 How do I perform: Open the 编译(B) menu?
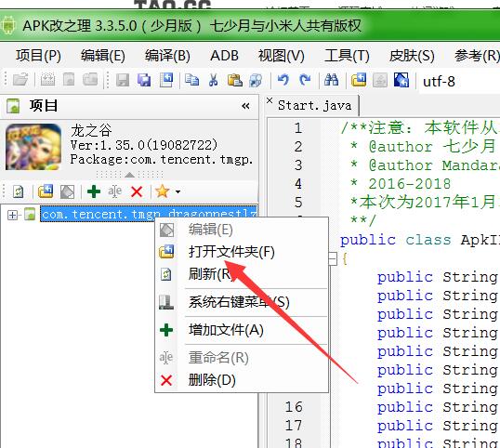pyautogui.click(x=167, y=56)
